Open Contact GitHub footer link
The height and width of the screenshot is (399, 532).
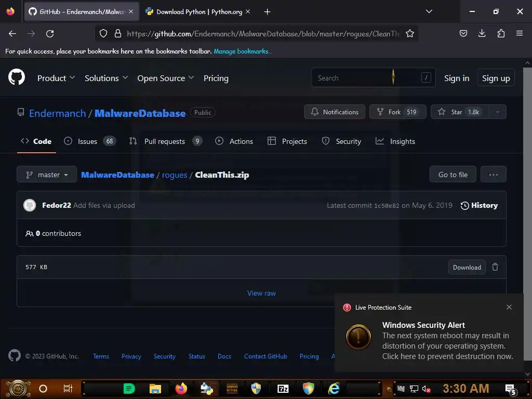(x=265, y=356)
